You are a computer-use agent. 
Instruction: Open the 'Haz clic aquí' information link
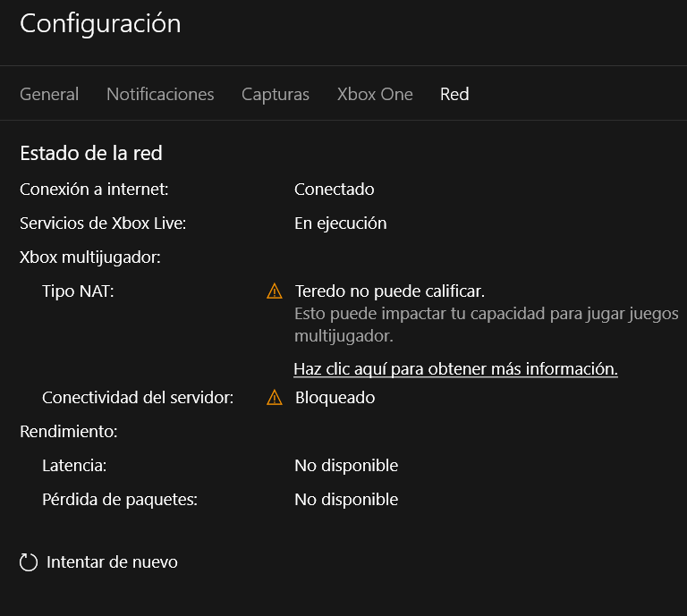pos(455,368)
